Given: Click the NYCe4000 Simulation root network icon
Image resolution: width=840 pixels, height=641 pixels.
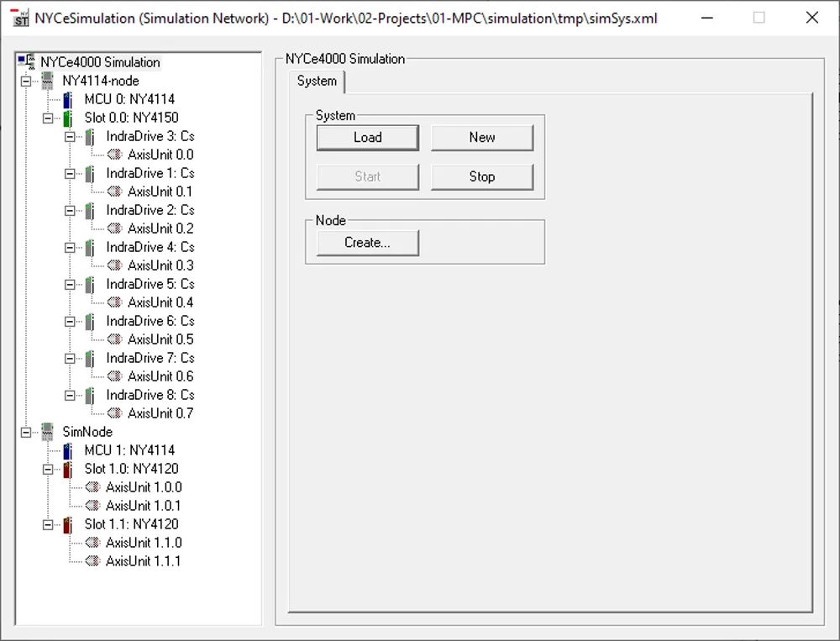Looking at the screenshot, I should click(26, 62).
